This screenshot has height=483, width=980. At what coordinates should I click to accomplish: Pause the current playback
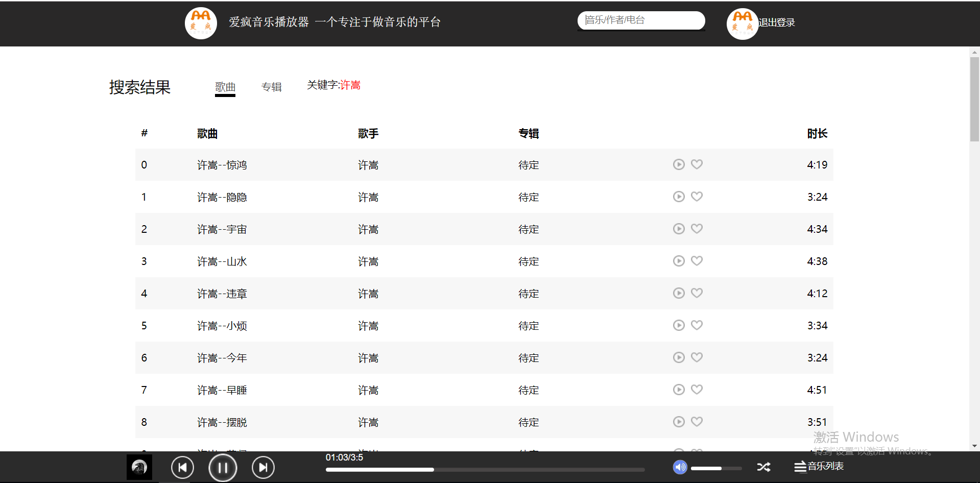223,468
